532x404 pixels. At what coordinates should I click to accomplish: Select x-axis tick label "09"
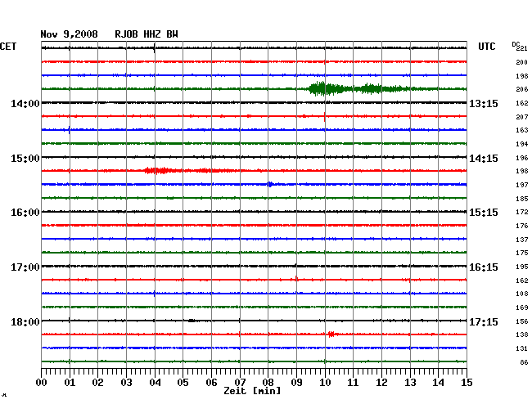pos(296,383)
